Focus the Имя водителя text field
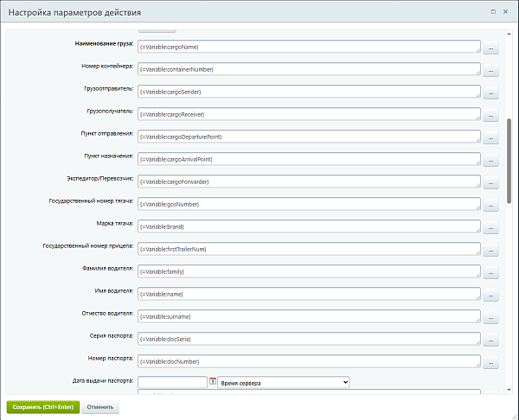 (309, 294)
